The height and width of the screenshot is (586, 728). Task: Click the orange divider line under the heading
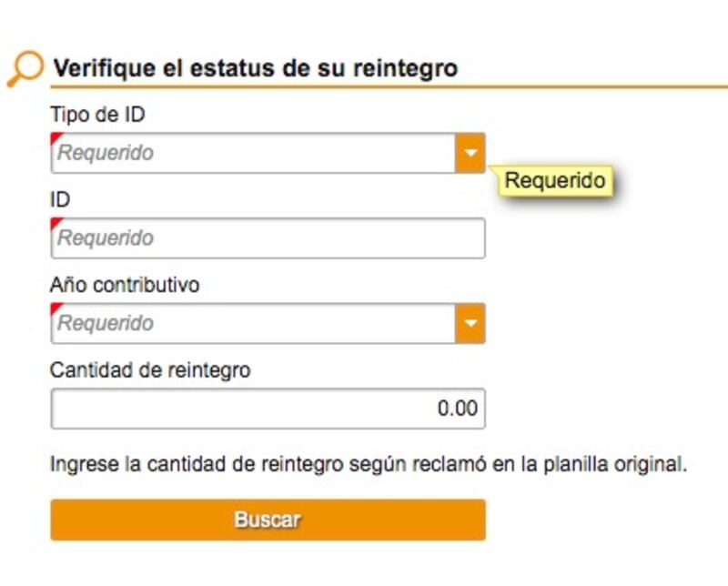pyautogui.click(x=389, y=86)
